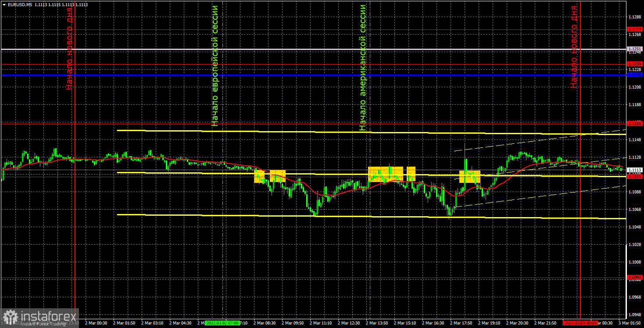Click 1.1188 on the price axis

point(635,104)
